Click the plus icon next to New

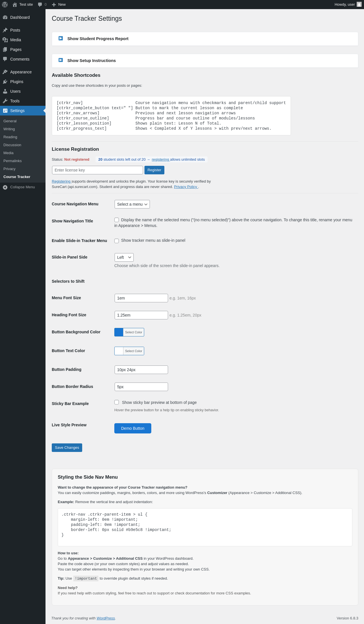pos(54,5)
